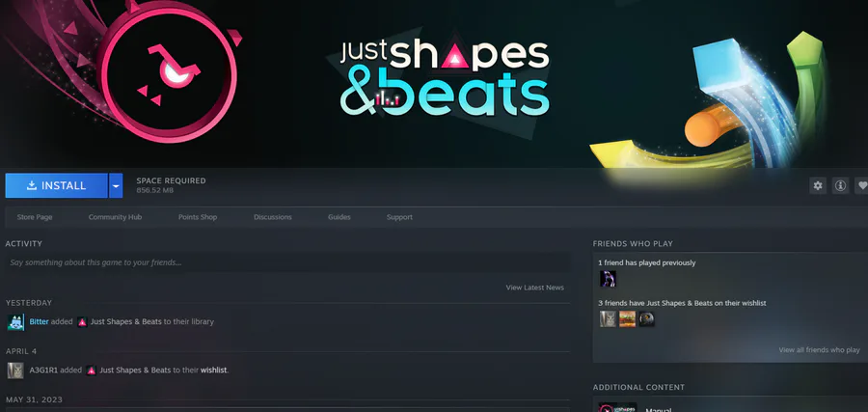Click game icon in Bitter's activity entry
The width and height of the screenshot is (868, 412).
[x=82, y=321]
